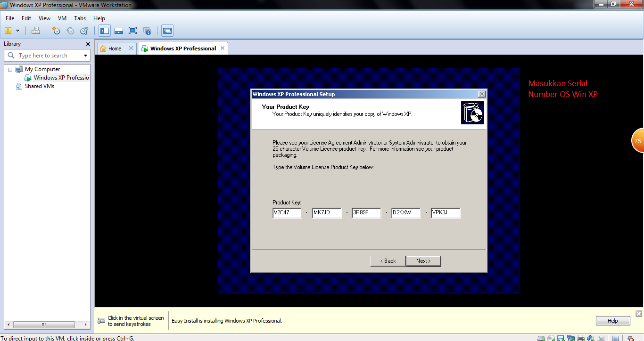Click the Setup box-and-CD icon
This screenshot has height=341, width=644.
472,113
